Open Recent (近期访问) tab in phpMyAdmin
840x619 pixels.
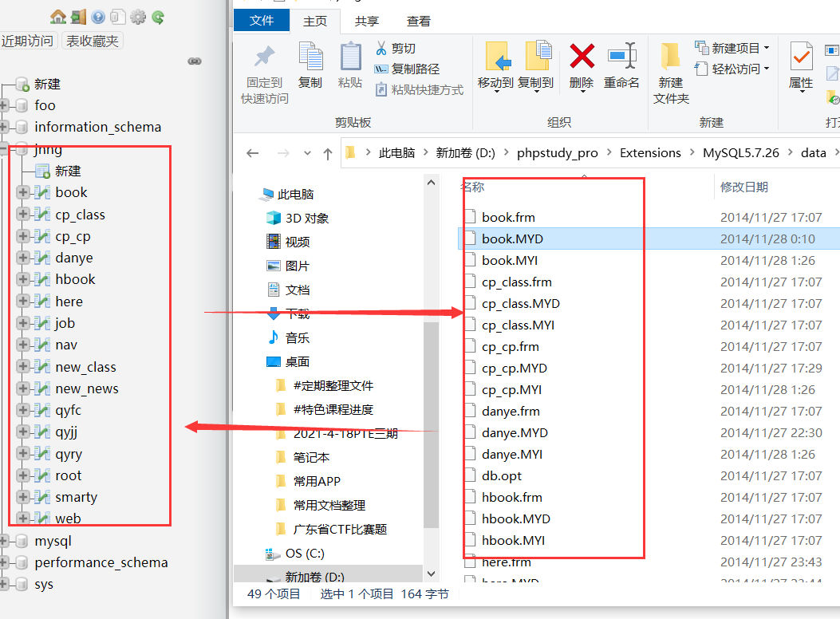27,41
